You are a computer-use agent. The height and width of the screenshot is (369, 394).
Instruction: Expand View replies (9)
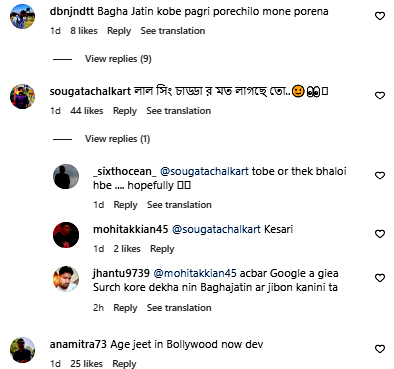click(x=118, y=59)
